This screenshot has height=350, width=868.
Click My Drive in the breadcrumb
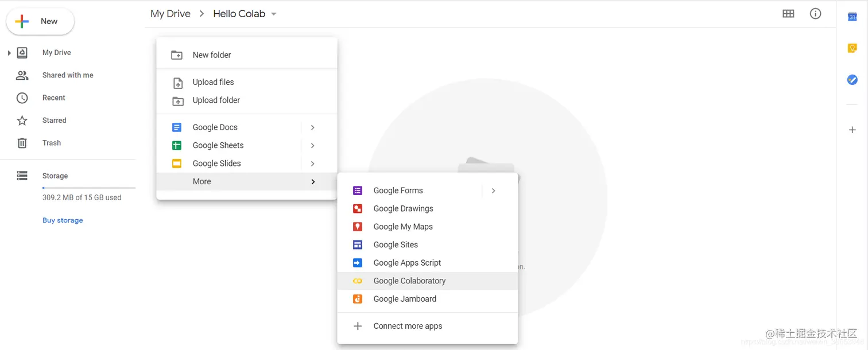pyautogui.click(x=170, y=14)
